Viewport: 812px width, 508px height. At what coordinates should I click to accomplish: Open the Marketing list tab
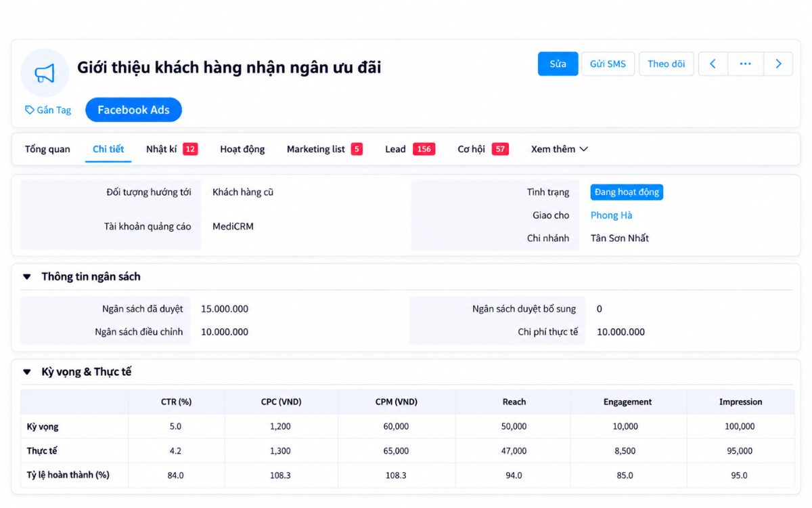point(316,149)
